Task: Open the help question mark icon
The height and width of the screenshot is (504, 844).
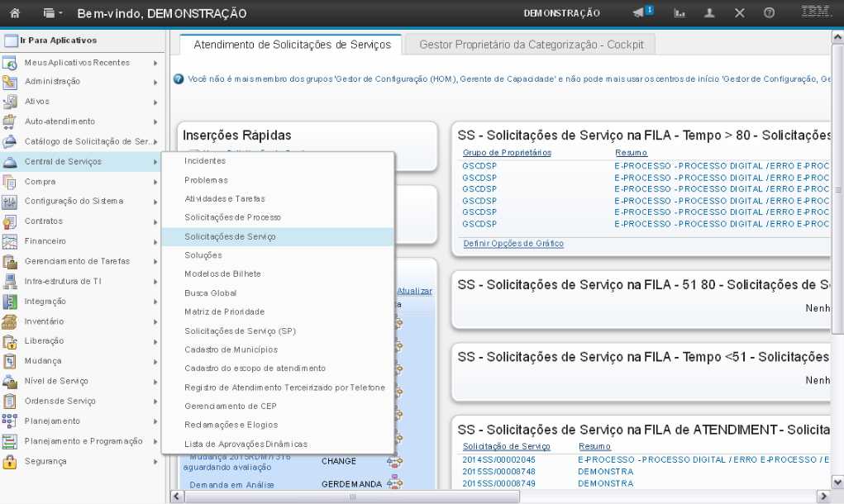Action: [769, 13]
